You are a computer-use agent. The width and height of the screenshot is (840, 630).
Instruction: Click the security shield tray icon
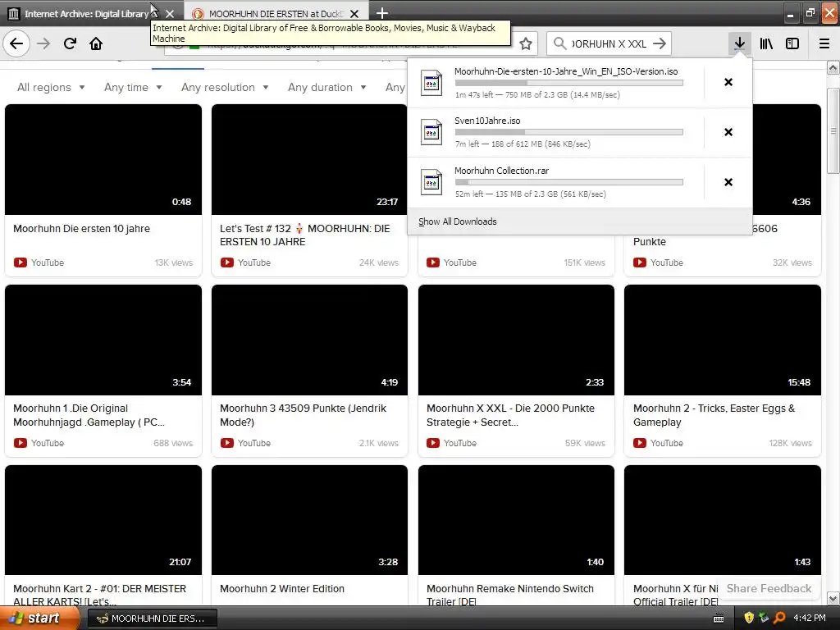(x=748, y=619)
